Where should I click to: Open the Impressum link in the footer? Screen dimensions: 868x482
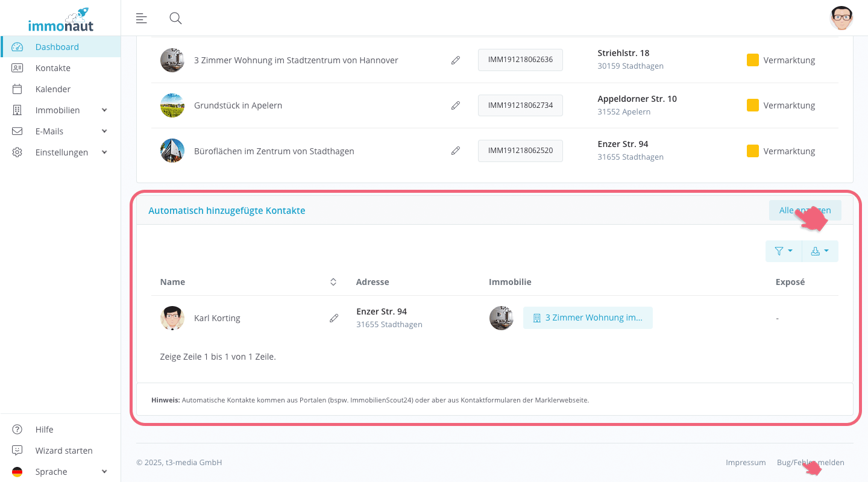point(745,462)
